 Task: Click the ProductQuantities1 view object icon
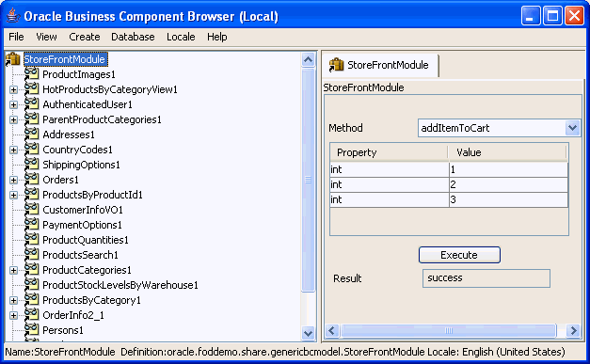[x=32, y=239]
